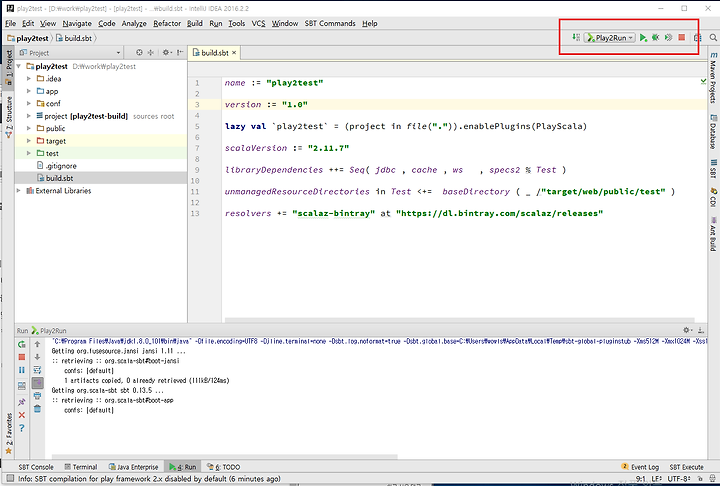Expand the conf folder

point(29,103)
